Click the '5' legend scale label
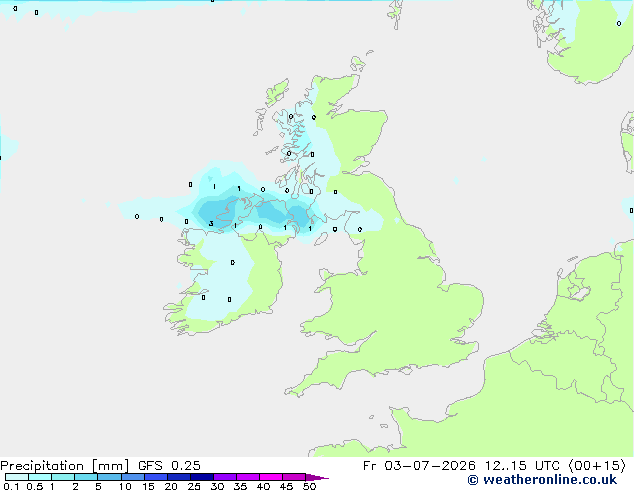The height and width of the screenshot is (490, 634). coord(98,486)
